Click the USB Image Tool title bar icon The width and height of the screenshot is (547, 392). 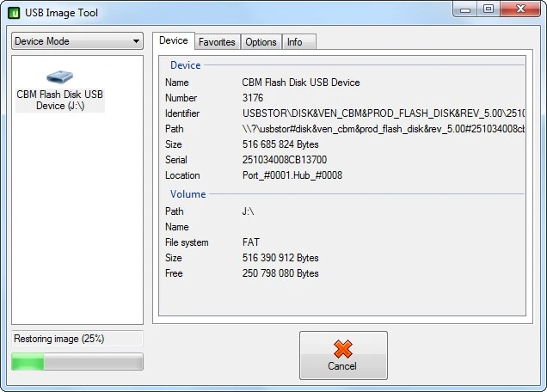[14, 13]
